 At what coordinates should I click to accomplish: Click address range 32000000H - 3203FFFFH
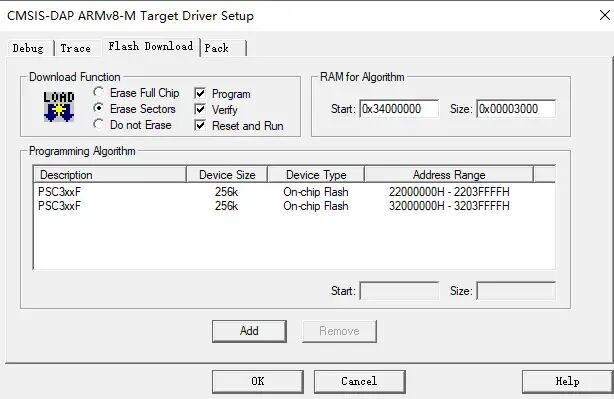point(449,206)
